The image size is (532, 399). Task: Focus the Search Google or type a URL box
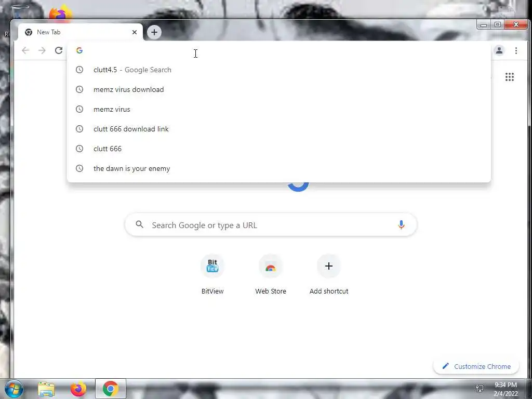coord(271,225)
